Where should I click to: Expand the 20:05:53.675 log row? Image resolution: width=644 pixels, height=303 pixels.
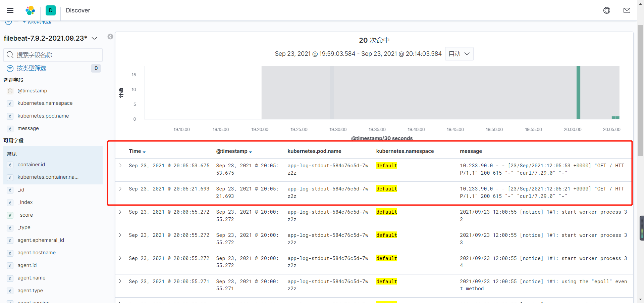click(x=120, y=166)
